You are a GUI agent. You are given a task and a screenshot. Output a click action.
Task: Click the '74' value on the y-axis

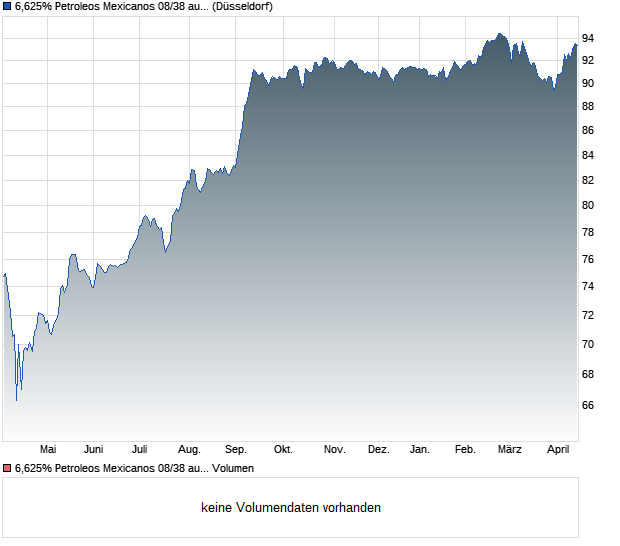coord(588,286)
